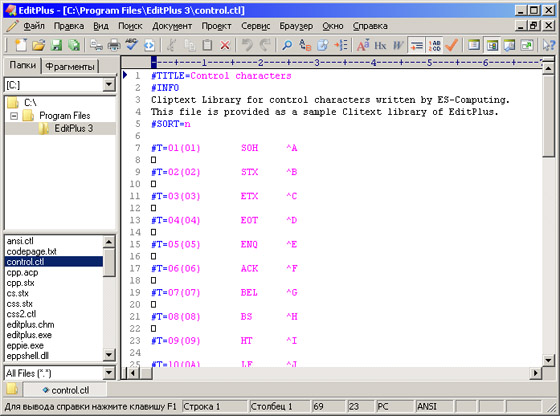Click the Go to Line icon
Screen dimensions: 560x416
tap(340, 45)
